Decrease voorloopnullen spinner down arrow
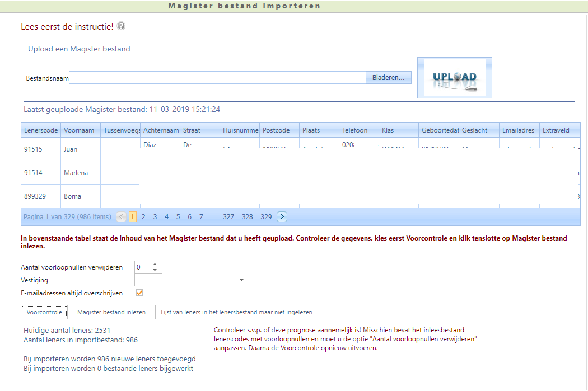 tap(155, 270)
